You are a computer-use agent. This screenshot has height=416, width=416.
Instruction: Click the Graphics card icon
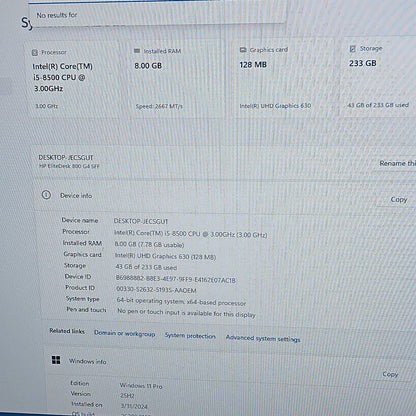pos(243,50)
